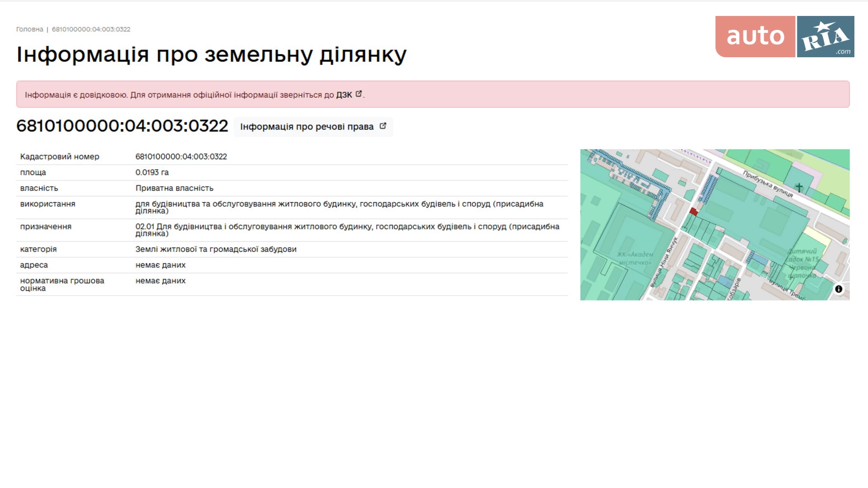Screen dimensions: 868x488
Task: Select cadastral number value in table
Action: pyautogui.click(x=181, y=157)
